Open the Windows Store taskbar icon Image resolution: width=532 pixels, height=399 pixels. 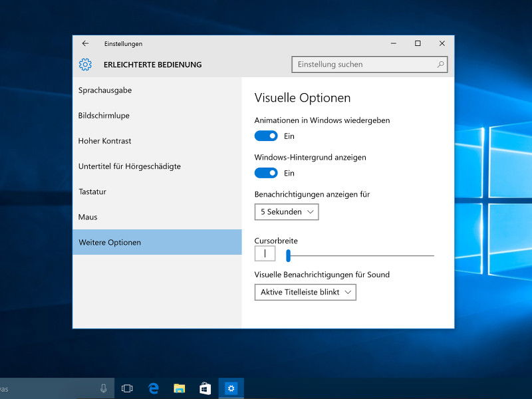coord(205,388)
